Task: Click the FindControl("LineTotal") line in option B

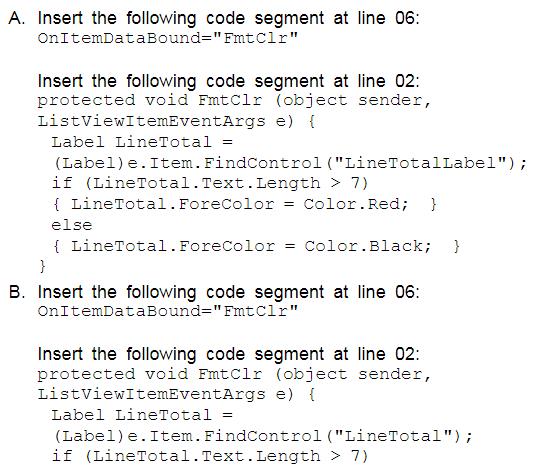Action: 263,436
